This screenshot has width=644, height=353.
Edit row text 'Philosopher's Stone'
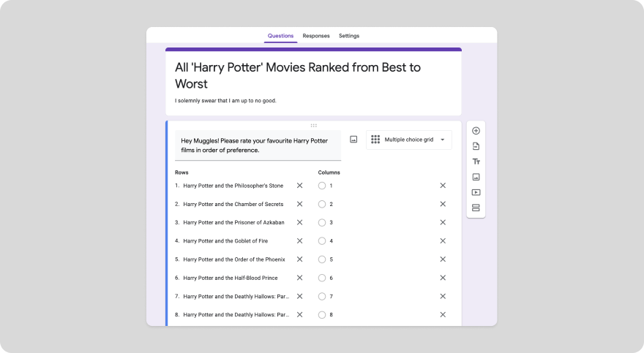tap(233, 186)
